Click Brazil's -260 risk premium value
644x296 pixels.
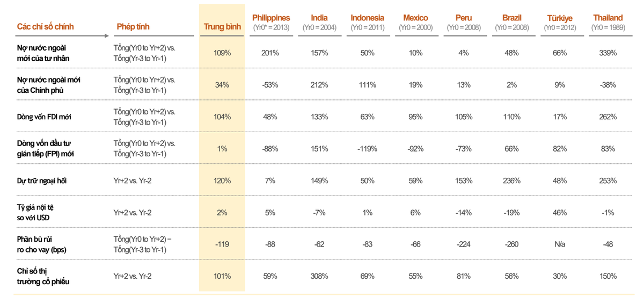click(511, 244)
